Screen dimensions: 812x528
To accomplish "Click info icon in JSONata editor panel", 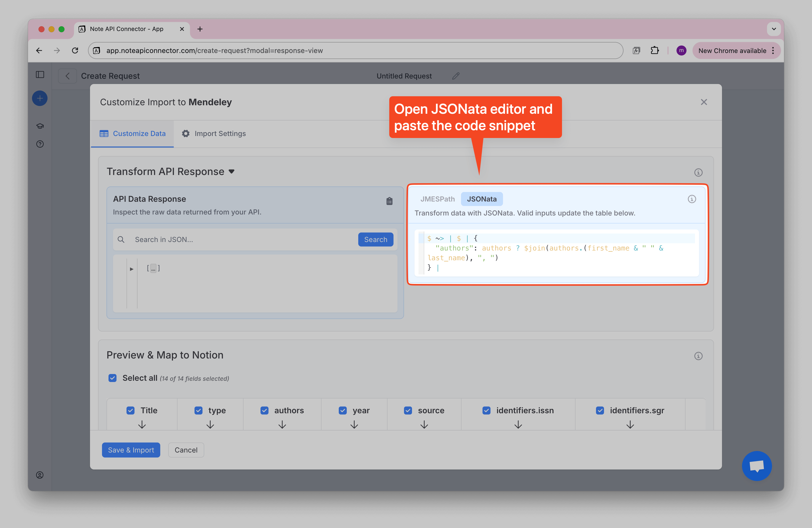I will [x=691, y=199].
